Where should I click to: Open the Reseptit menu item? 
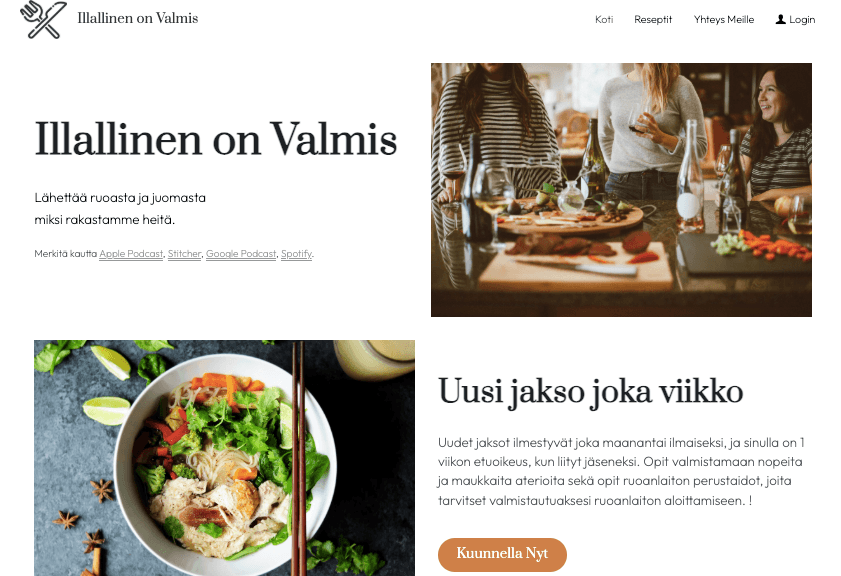(x=653, y=19)
